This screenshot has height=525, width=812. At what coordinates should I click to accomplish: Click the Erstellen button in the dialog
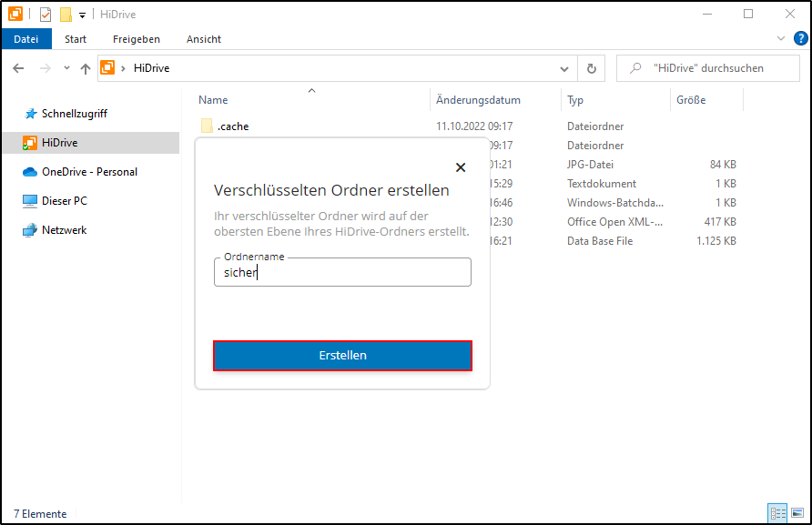pos(342,355)
